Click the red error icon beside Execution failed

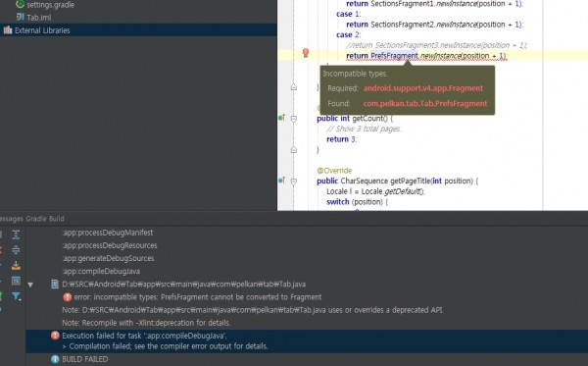(x=55, y=336)
